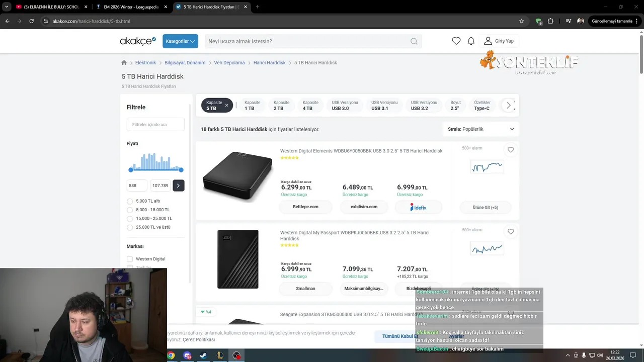Select USB Versiyonu USB 3.2 chip
Screen dimensions: 644x362
pyautogui.click(x=424, y=105)
